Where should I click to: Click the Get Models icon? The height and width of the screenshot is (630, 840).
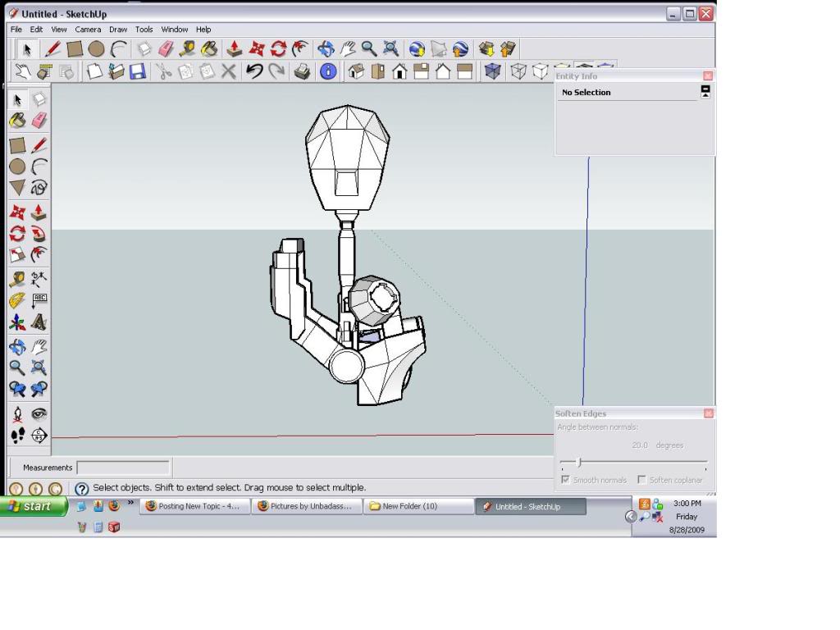point(486,49)
